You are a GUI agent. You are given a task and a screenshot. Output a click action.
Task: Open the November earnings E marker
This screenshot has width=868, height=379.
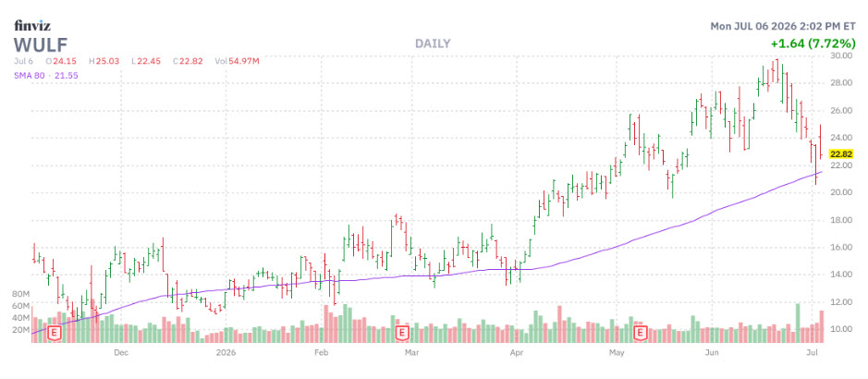(55, 333)
